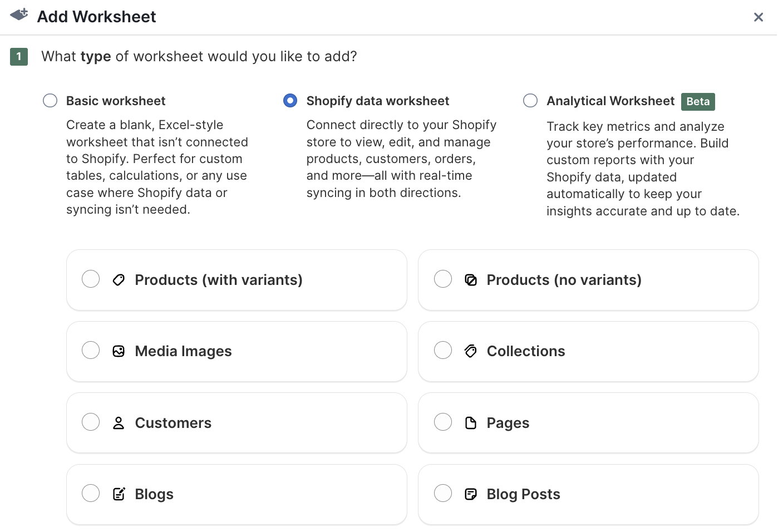Click the Media Images picture icon
The width and height of the screenshot is (778, 532).
click(x=119, y=351)
